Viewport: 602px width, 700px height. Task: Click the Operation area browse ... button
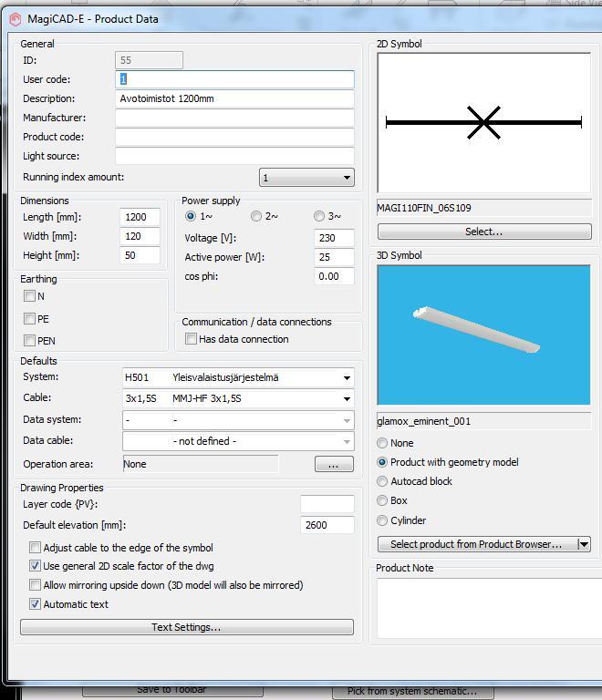tap(334, 464)
